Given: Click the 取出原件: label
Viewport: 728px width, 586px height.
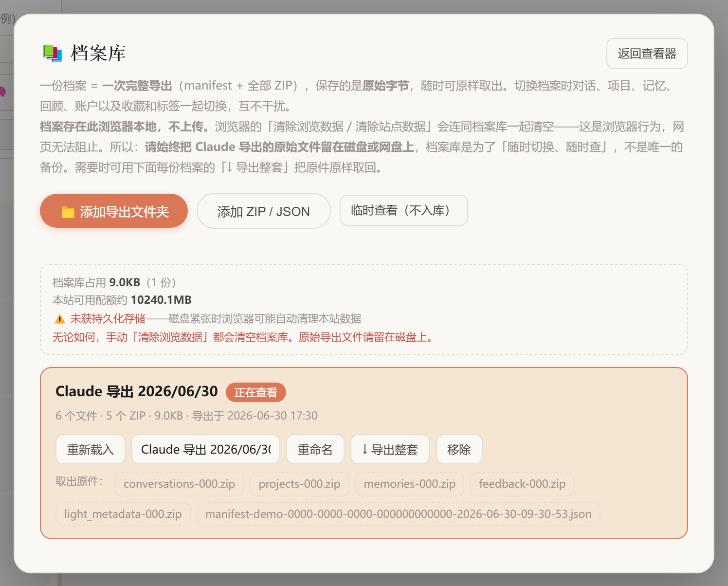Looking at the screenshot, I should tap(79, 481).
